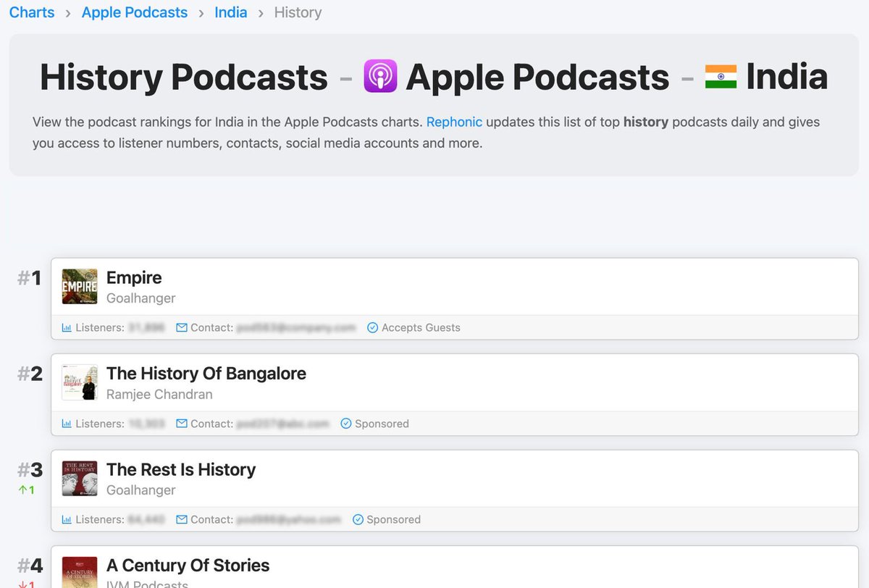Click the India flag icon in heading
Viewport: 869px width, 588px height.
point(721,77)
